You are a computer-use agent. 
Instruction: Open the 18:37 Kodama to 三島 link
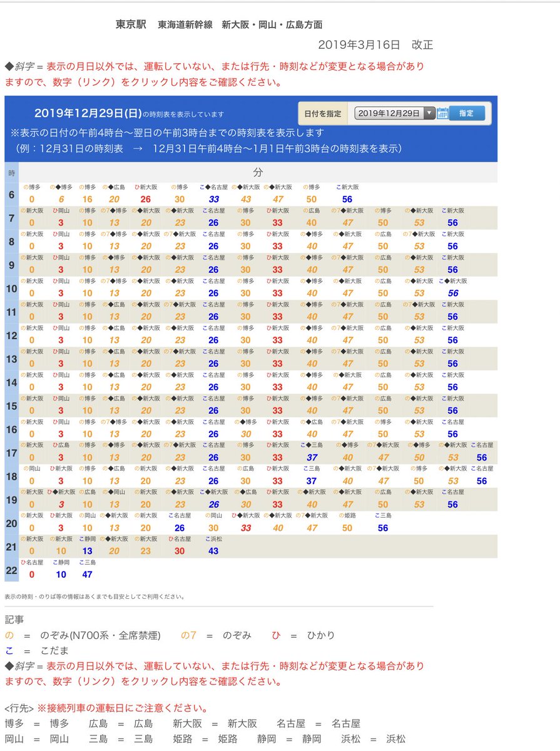(x=311, y=481)
